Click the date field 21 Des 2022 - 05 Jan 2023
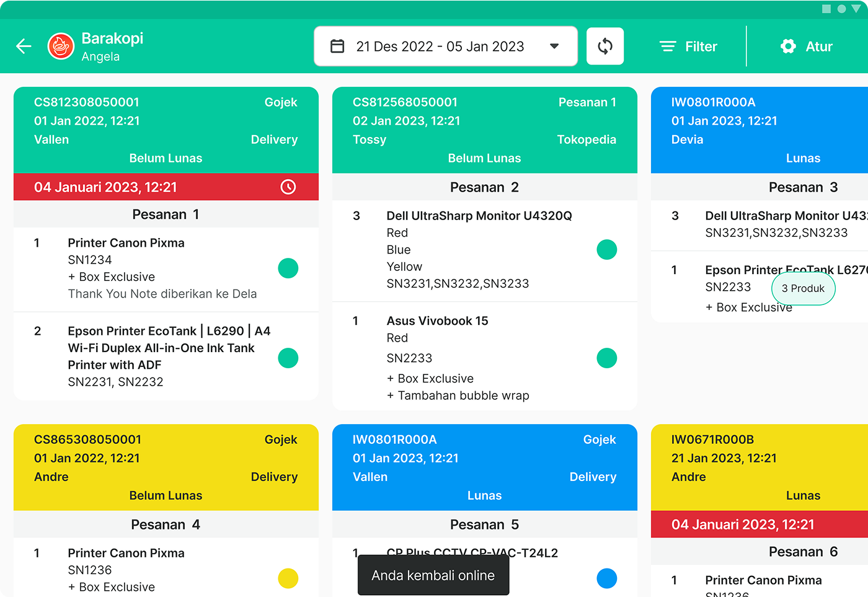Viewport: 868px width, 597px height. click(446, 46)
